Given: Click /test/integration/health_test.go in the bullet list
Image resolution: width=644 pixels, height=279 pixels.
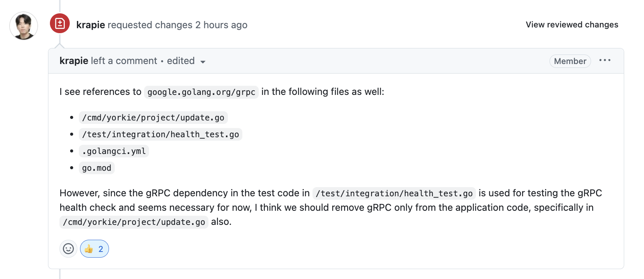Looking at the screenshot, I should (x=160, y=135).
